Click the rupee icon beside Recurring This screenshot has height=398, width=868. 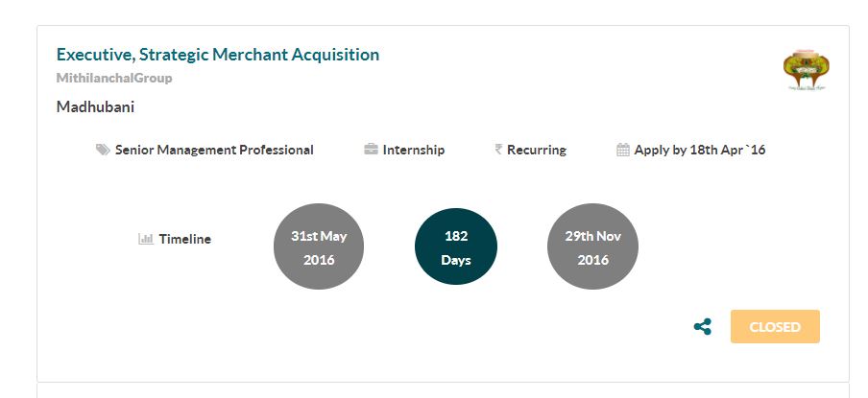(498, 150)
